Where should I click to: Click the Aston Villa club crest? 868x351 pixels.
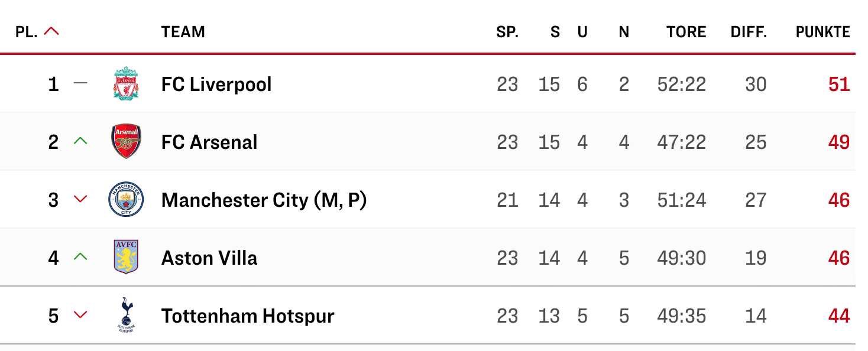(126, 258)
